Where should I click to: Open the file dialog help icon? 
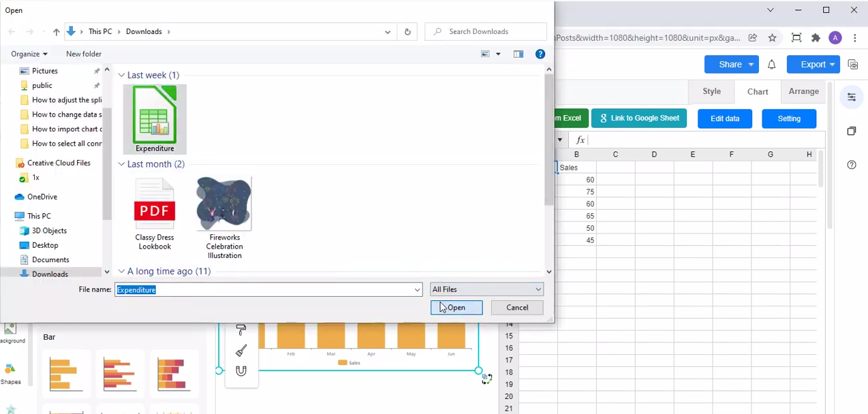pyautogui.click(x=540, y=54)
